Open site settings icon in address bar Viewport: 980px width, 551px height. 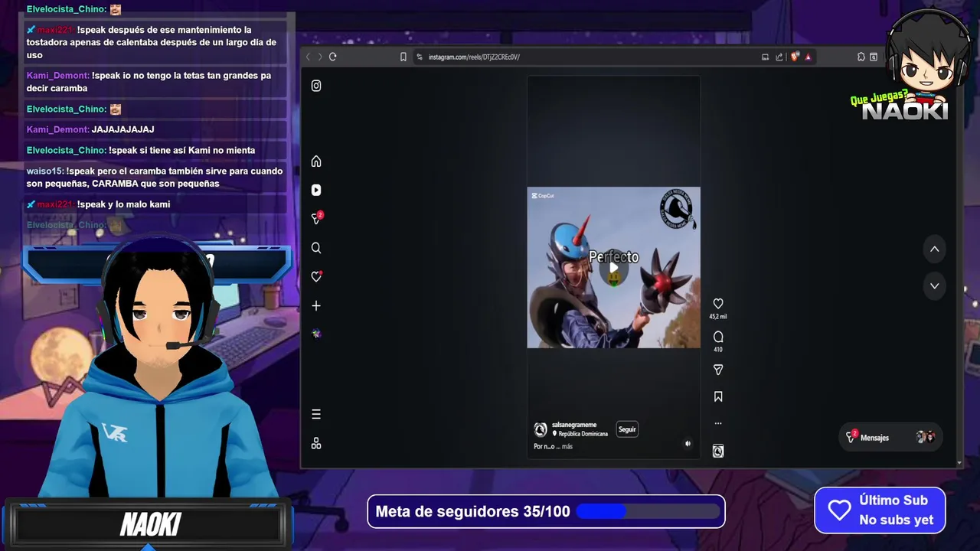(x=420, y=57)
